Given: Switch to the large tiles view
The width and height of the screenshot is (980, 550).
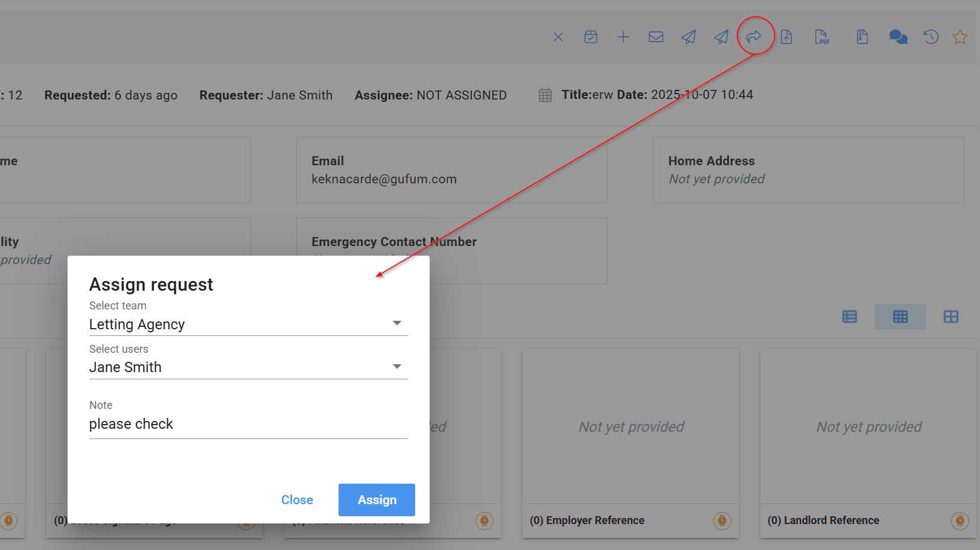Looking at the screenshot, I should (951, 317).
